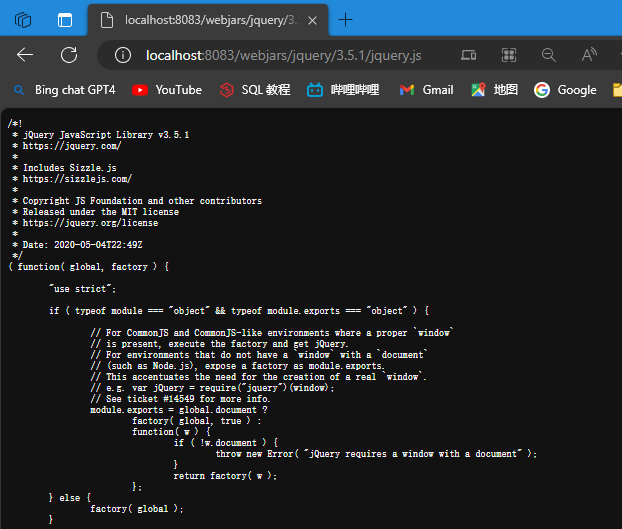Click the text 'https://jquery.org/license'
The height and width of the screenshot is (529, 622).
[x=90, y=223]
